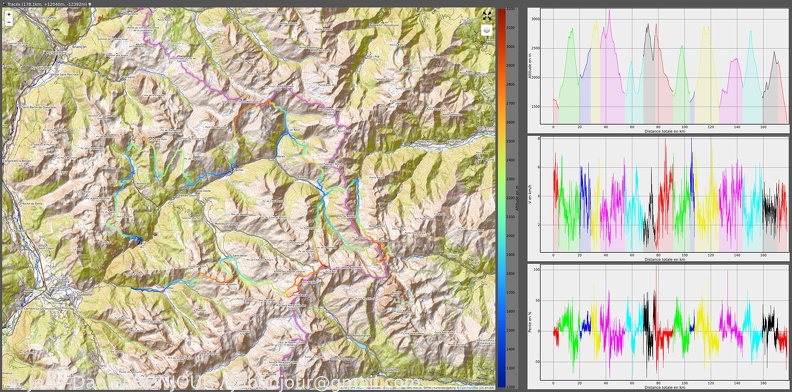Screen dimensions: 792x392
Task: Zoom out the map with minus button
Action: click(x=9, y=22)
